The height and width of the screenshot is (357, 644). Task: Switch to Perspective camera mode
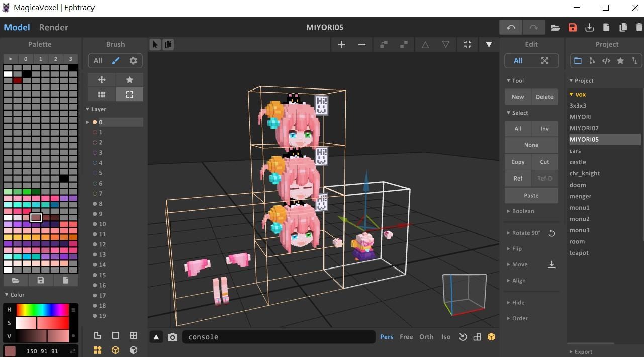pos(387,337)
